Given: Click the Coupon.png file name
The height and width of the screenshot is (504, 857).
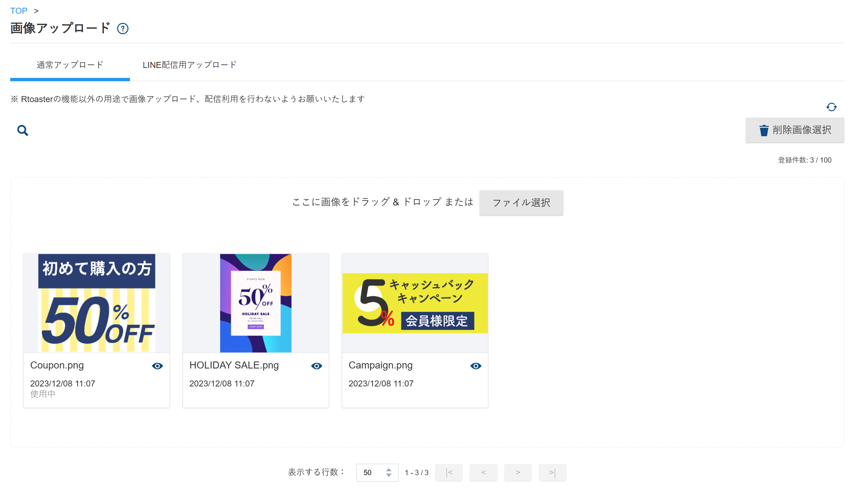Looking at the screenshot, I should (x=57, y=365).
